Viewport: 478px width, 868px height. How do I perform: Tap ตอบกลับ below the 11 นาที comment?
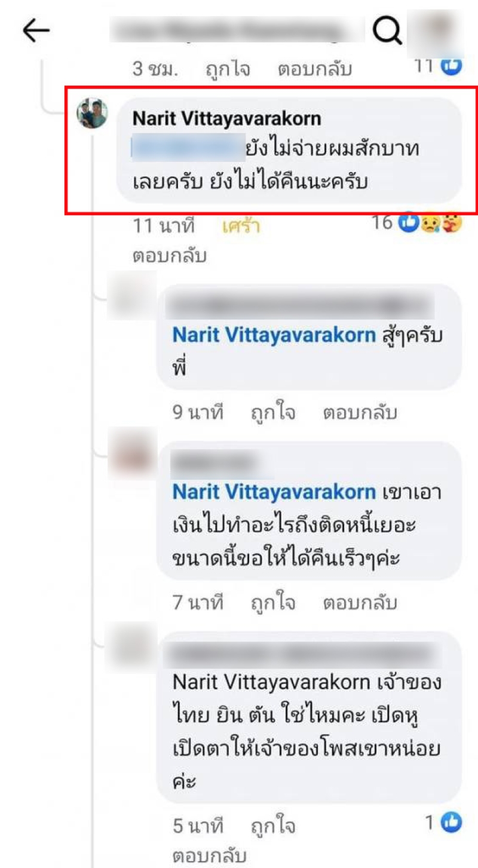pos(169,256)
